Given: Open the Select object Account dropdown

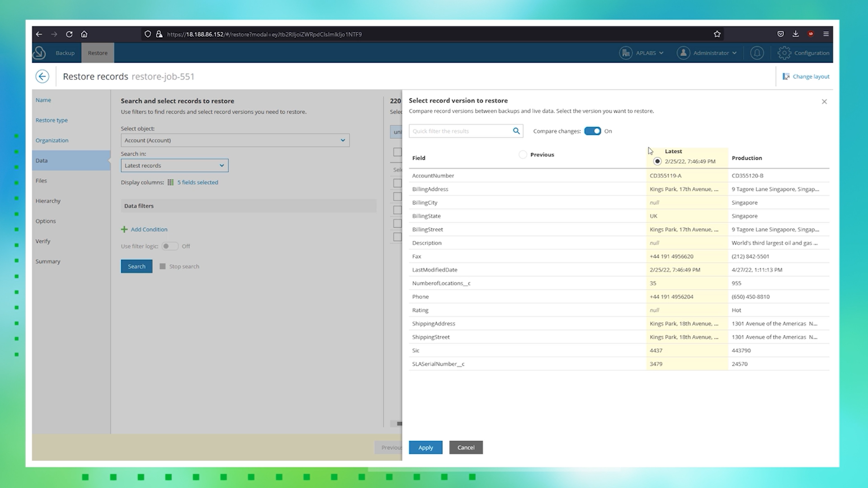Looking at the screenshot, I should 235,140.
